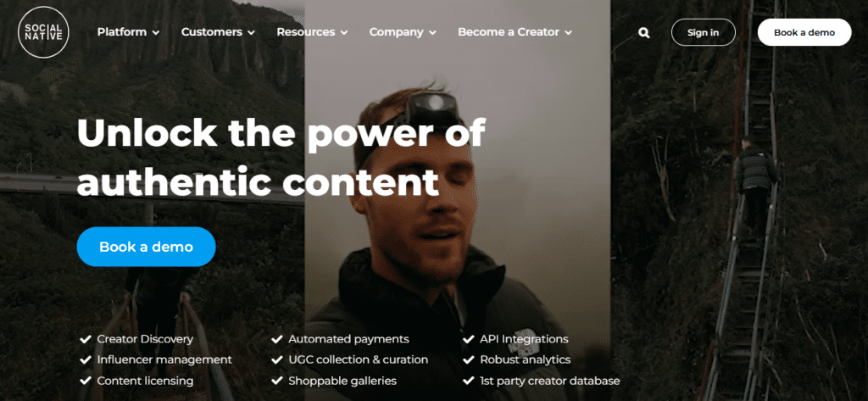Click the Social Native circular logo
Viewport: 868px width, 401px height.
(x=44, y=32)
